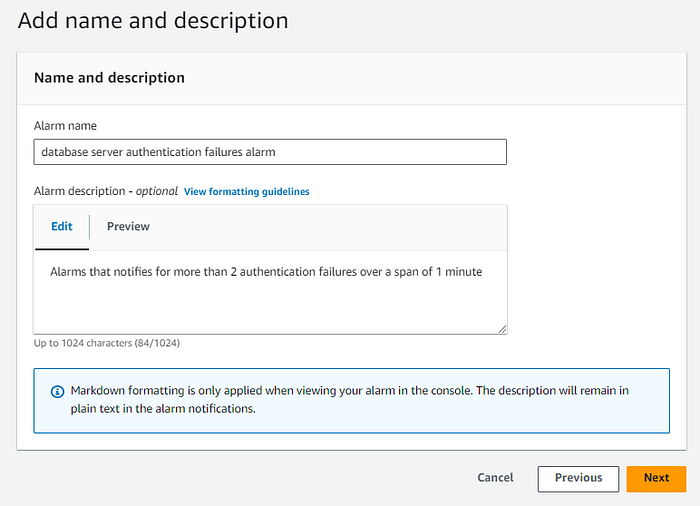The image size is (700, 506).
Task: Place cursor on 'Alarms that notifies' description line
Action: [x=266, y=272]
